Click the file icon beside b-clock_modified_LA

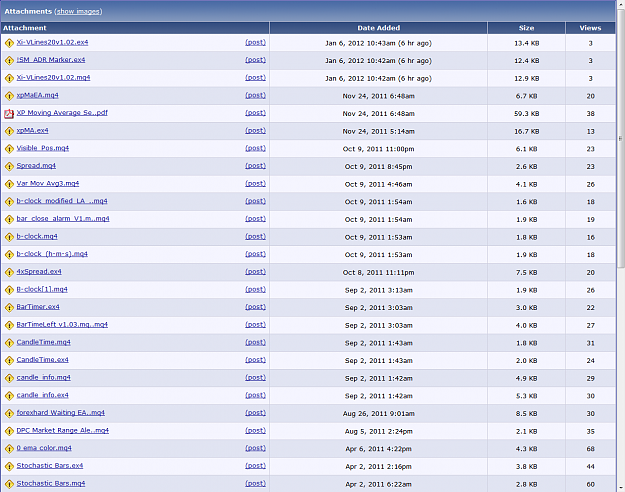(9, 202)
